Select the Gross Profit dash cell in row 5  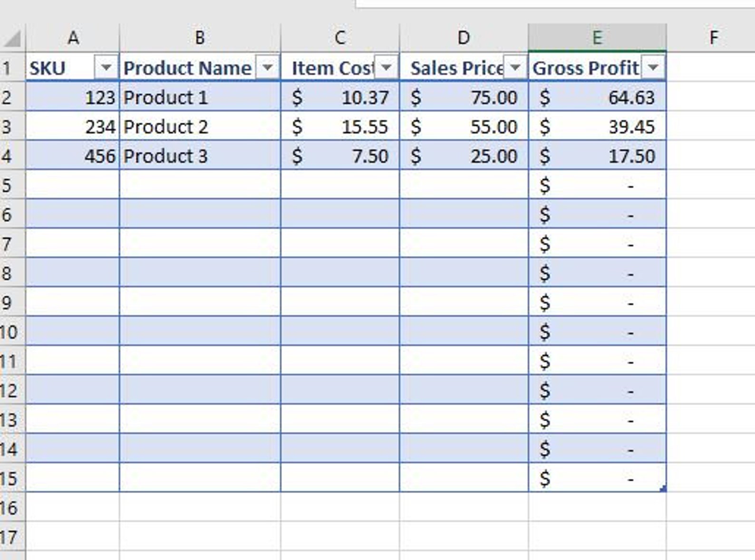tap(597, 185)
